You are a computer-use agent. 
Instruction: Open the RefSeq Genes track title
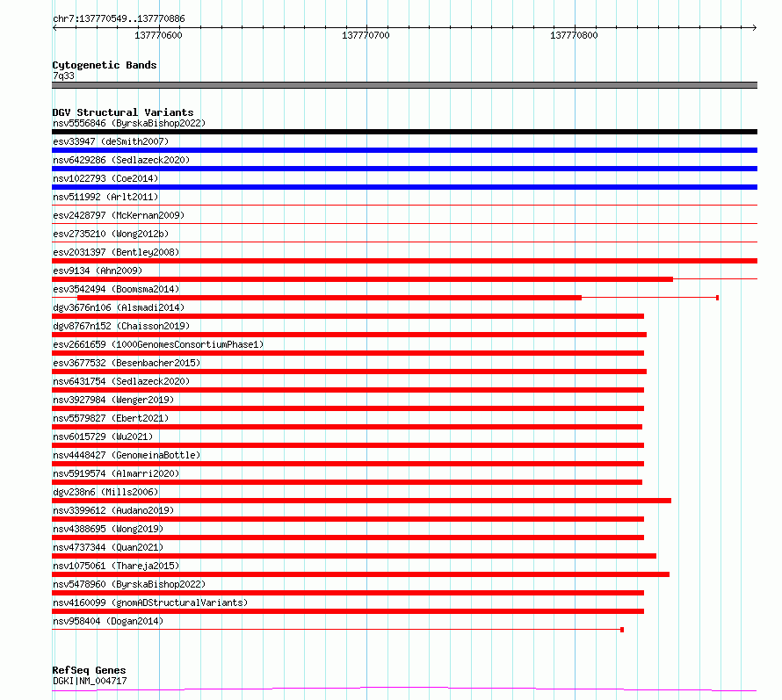89,670
